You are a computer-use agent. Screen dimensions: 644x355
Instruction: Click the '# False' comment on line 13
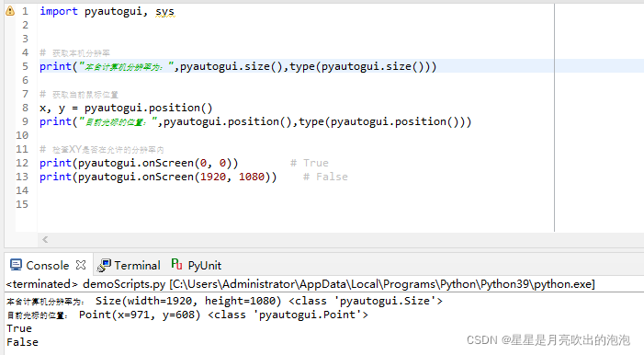(x=325, y=177)
